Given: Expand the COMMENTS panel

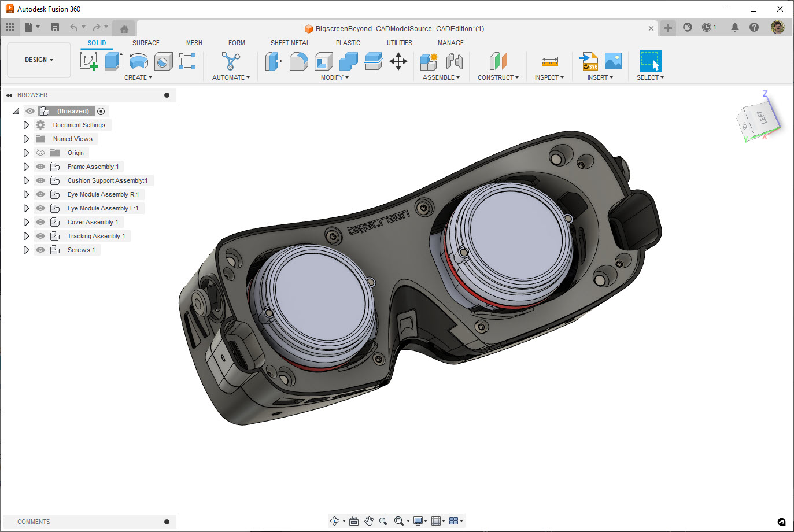Looking at the screenshot, I should coord(167,522).
